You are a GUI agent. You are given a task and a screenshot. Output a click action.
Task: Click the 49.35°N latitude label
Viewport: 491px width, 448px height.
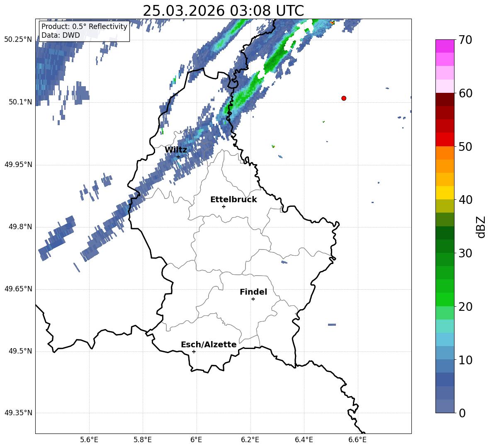[18, 413]
